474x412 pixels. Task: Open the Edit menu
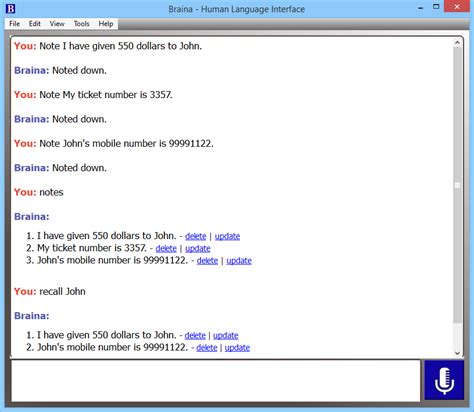[35, 24]
